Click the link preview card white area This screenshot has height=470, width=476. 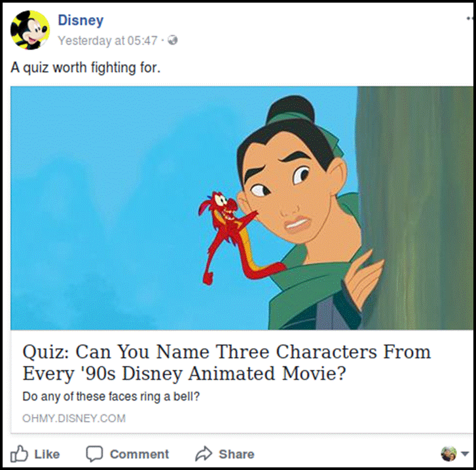(x=242, y=382)
